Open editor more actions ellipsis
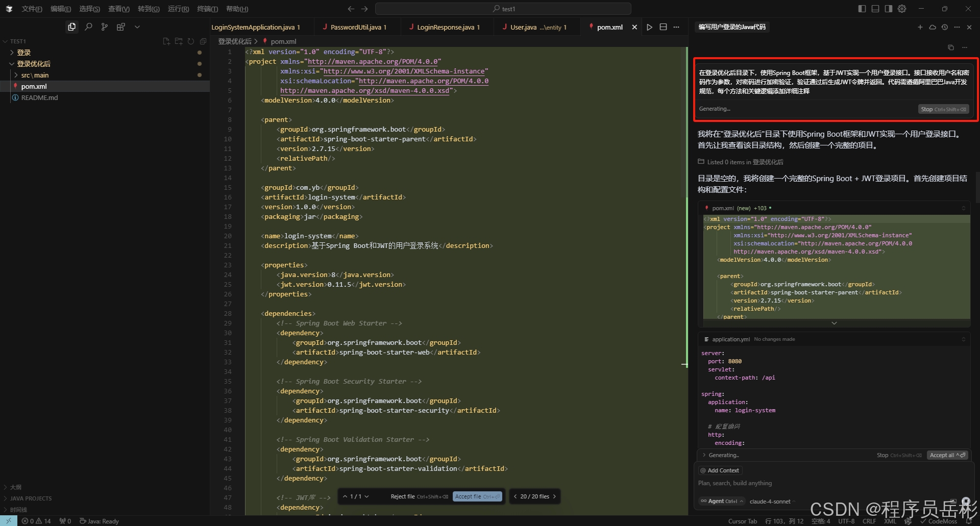 676,27
